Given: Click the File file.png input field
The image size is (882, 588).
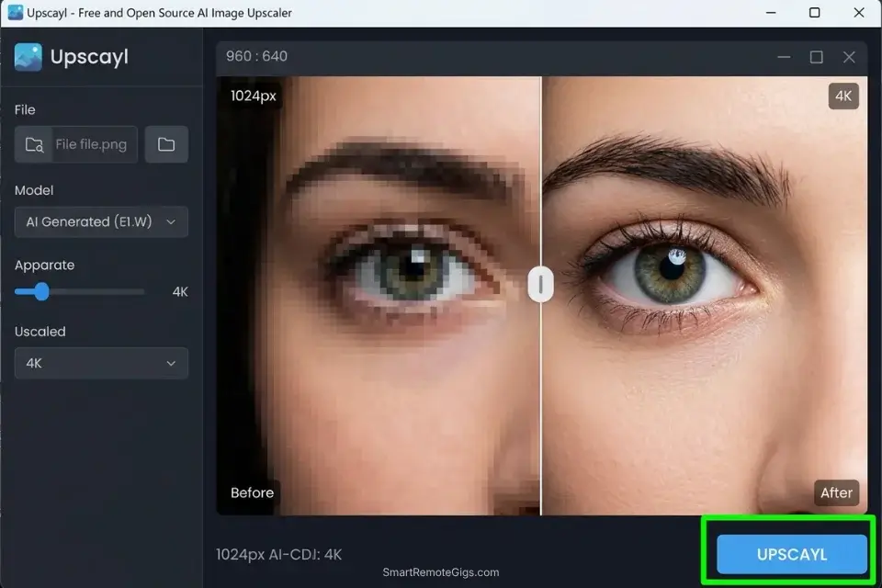Looking at the screenshot, I should coord(76,144).
